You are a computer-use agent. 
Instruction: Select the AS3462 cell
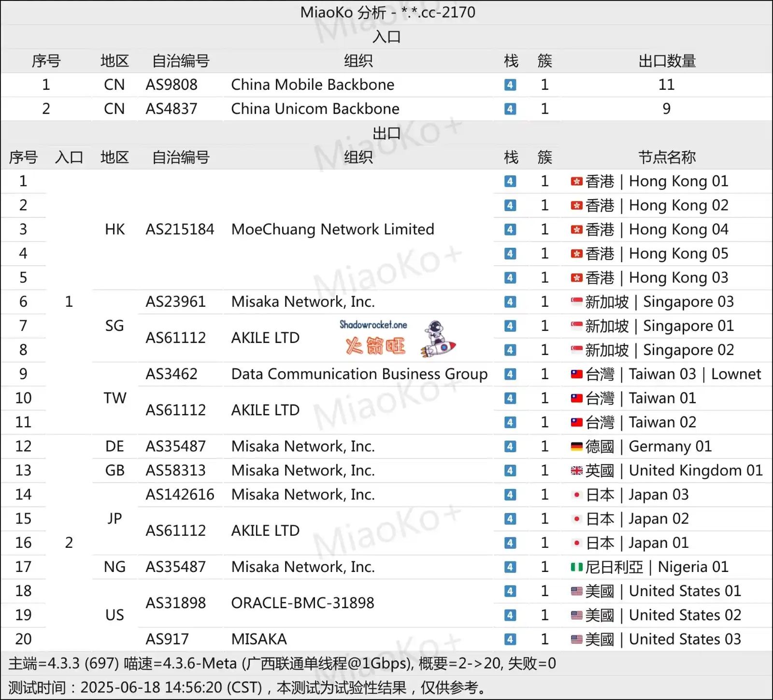(172, 374)
